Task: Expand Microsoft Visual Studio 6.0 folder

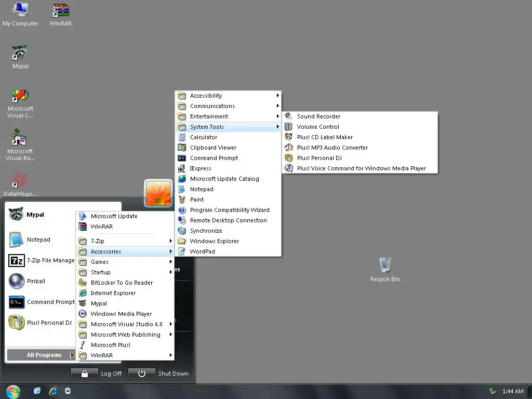Action: (x=125, y=324)
